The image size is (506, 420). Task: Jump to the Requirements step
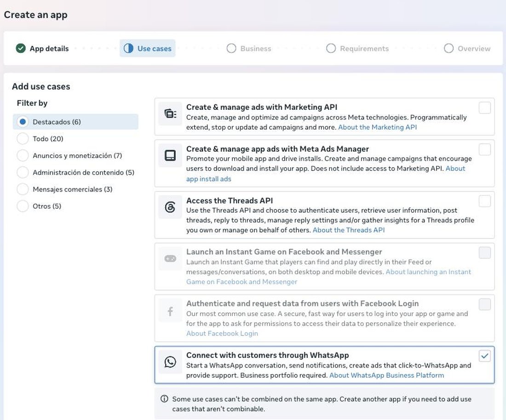click(357, 48)
